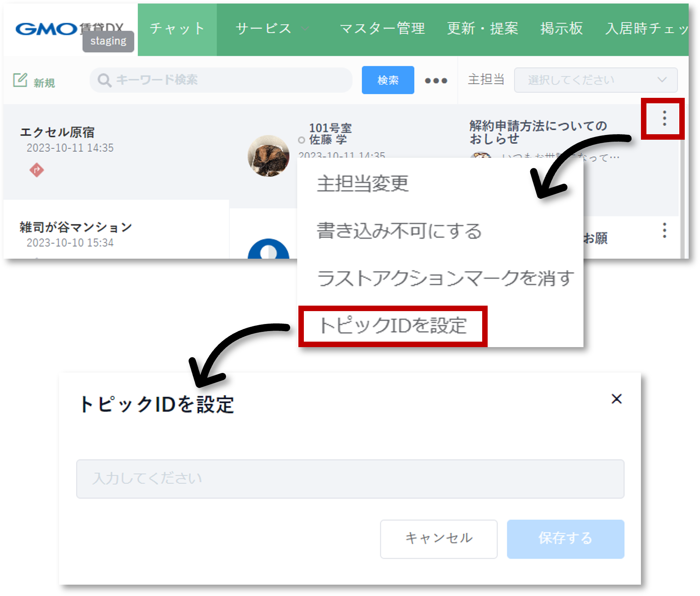Open the 主担当 assignee dropdown 選択してください
700x596 pixels.
click(x=595, y=80)
